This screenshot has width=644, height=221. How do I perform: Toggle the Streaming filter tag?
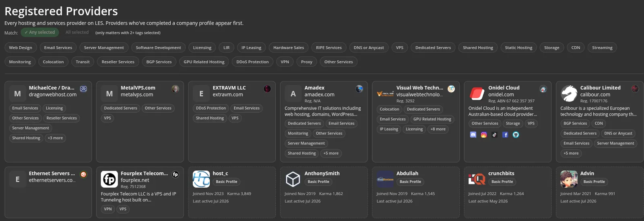[602, 48]
